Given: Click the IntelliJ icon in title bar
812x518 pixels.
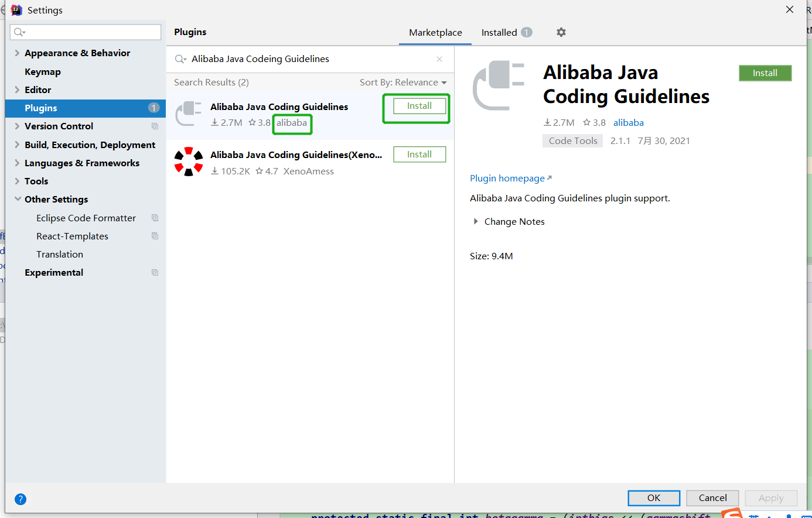Looking at the screenshot, I should pos(16,10).
